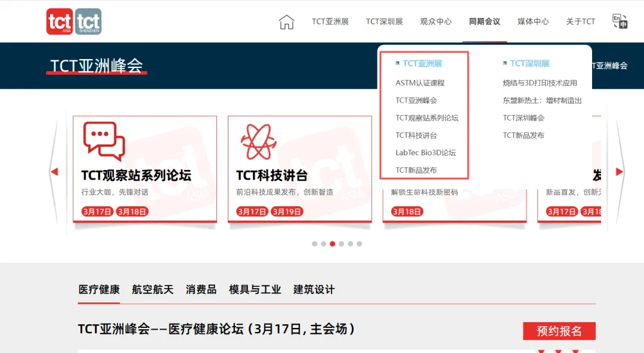The width and height of the screenshot is (644, 353).
Task: Select first carousel pagination dot
Action: (x=315, y=244)
